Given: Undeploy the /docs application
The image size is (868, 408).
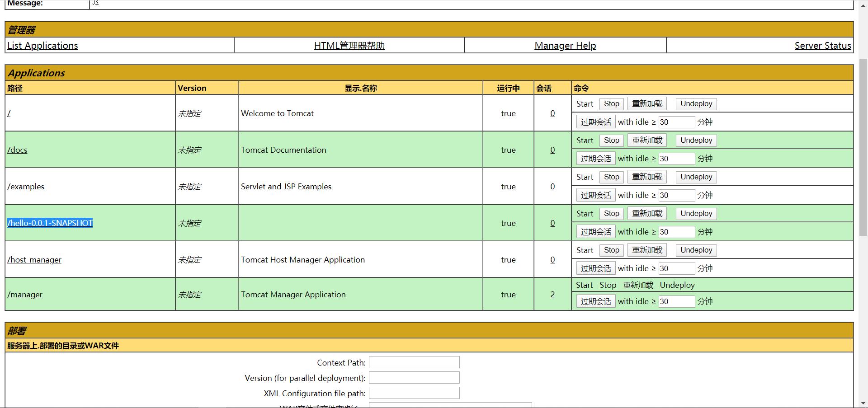Looking at the screenshot, I should point(696,141).
